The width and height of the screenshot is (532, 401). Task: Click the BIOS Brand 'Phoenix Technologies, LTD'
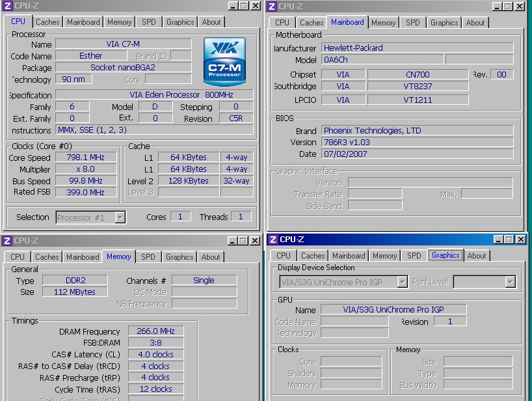tap(418, 131)
